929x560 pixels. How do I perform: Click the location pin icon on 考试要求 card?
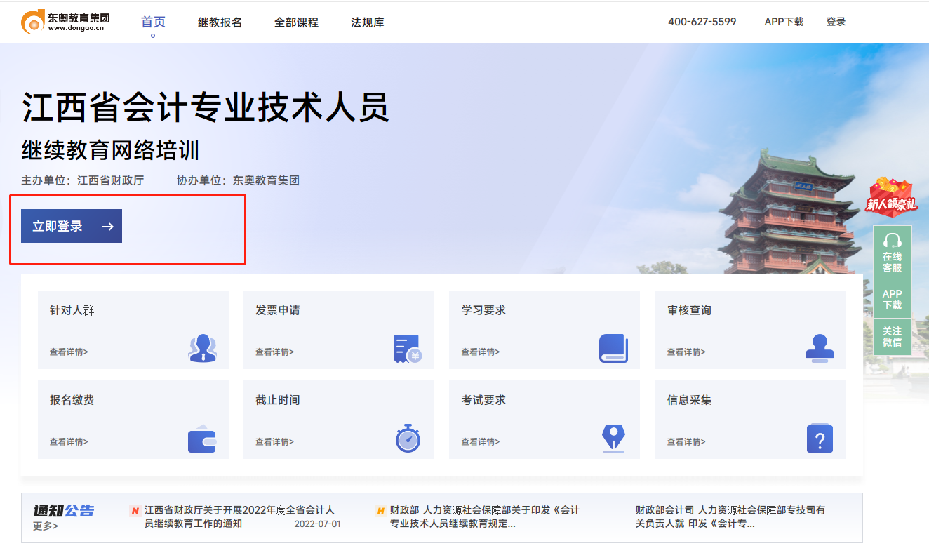pyautogui.click(x=614, y=439)
